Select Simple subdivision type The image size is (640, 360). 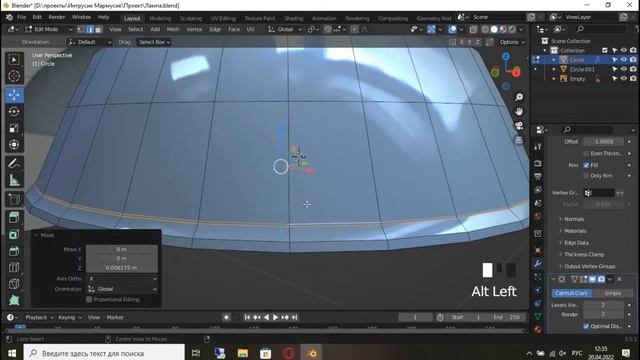click(612, 293)
